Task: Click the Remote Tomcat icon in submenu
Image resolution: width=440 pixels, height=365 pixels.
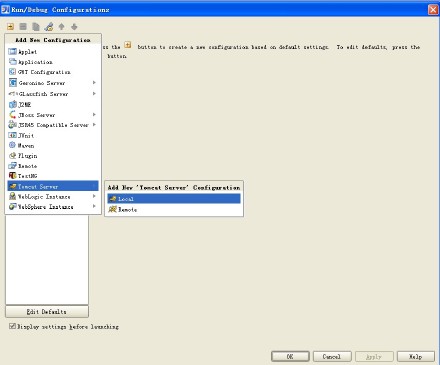Action: click(x=113, y=209)
